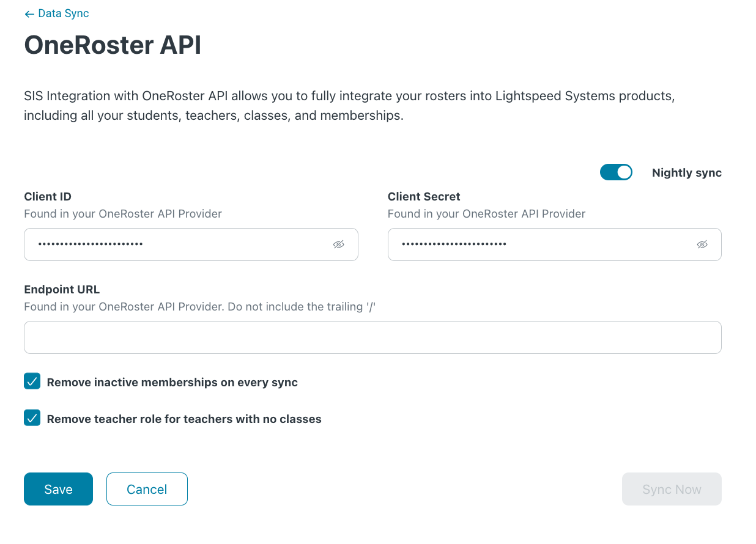Click the Save button

pyautogui.click(x=58, y=489)
